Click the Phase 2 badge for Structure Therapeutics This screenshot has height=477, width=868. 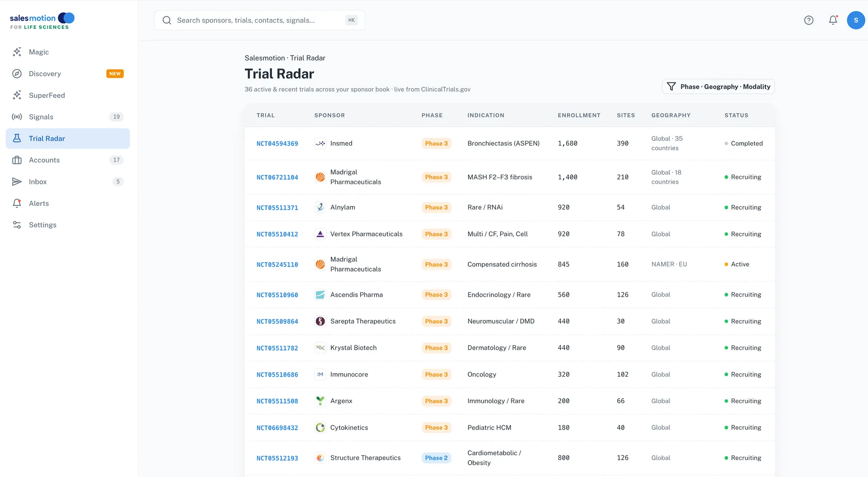[x=436, y=458]
